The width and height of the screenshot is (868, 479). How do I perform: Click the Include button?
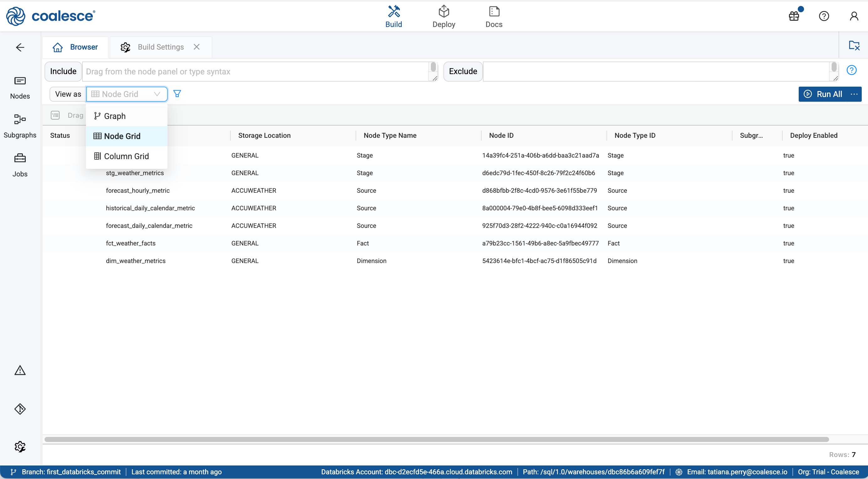click(x=63, y=72)
